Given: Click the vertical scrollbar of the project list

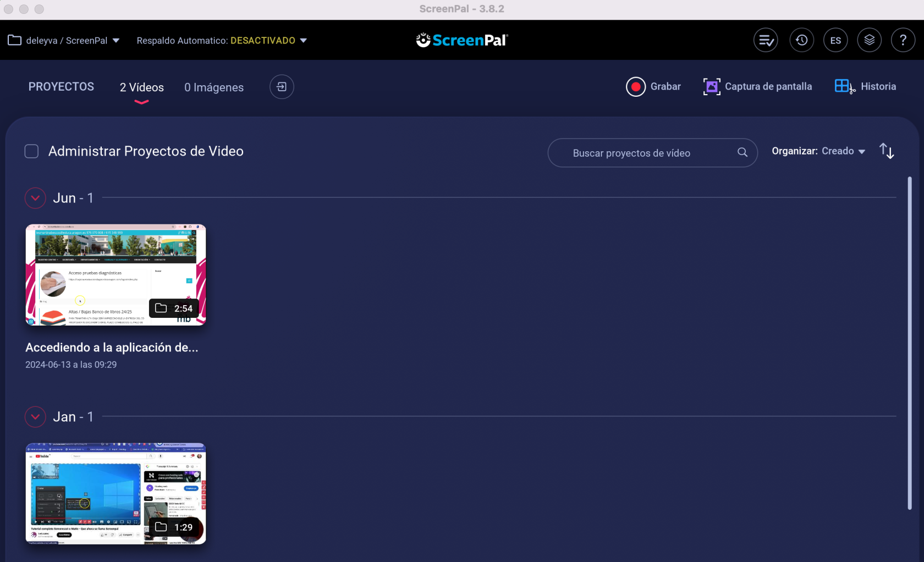Looking at the screenshot, I should click(x=910, y=344).
